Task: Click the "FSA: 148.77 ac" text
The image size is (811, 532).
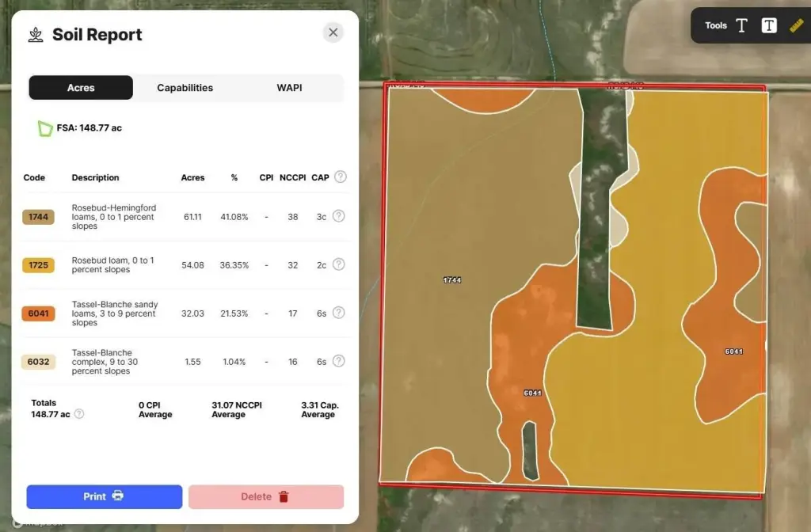Action: pos(89,128)
